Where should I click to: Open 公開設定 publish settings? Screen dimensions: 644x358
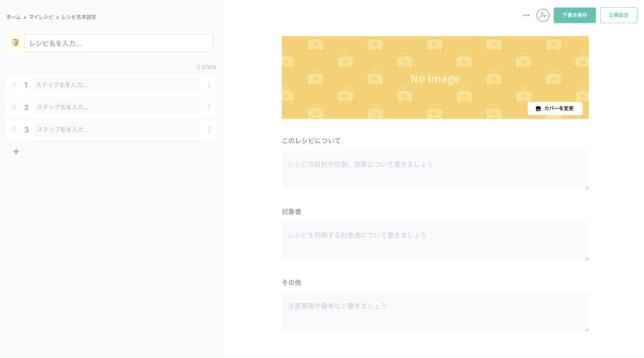[619, 15]
